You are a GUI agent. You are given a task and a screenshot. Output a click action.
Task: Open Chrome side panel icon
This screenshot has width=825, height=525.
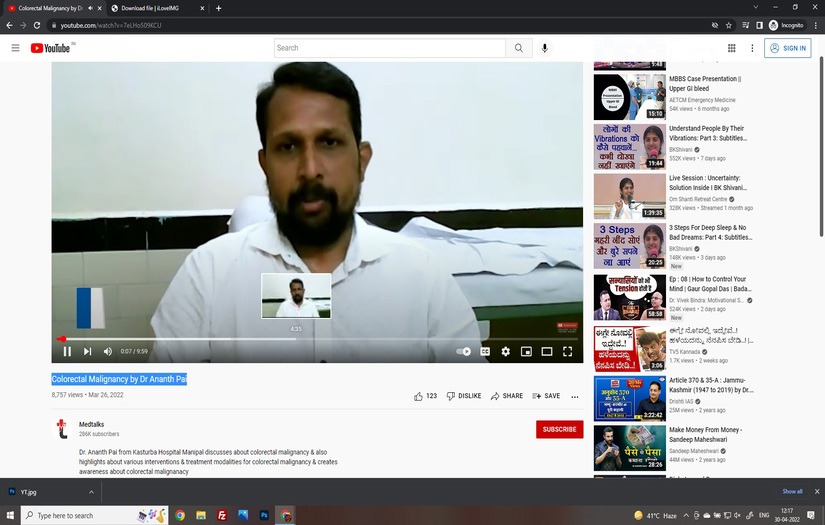[759, 25]
